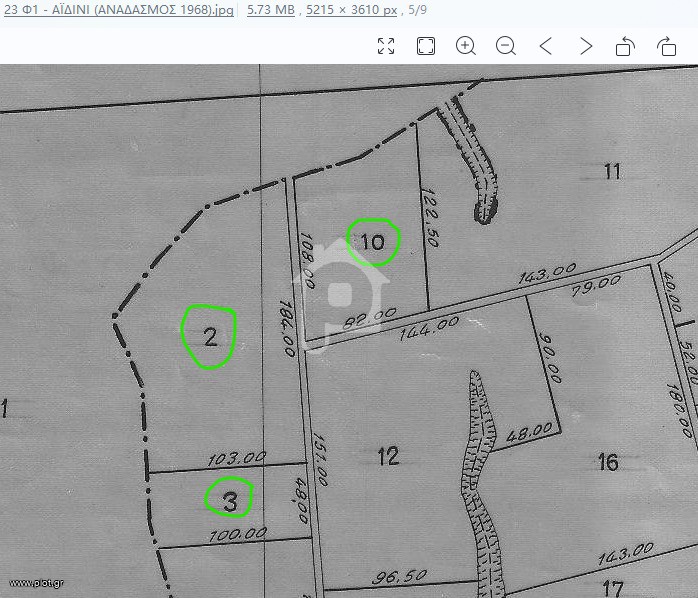The image size is (698, 598).
Task: Click the 180.00 measurement label
Action: pyautogui.click(x=679, y=410)
